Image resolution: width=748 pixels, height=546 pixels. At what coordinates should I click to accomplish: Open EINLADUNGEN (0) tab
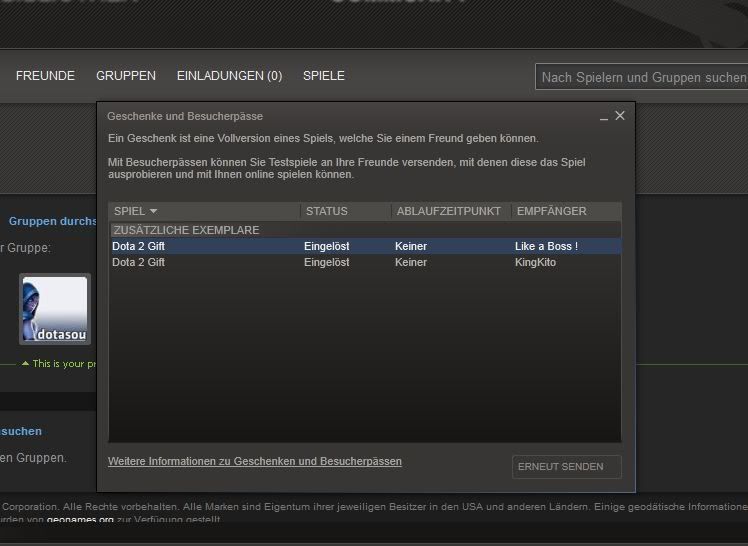coord(229,76)
